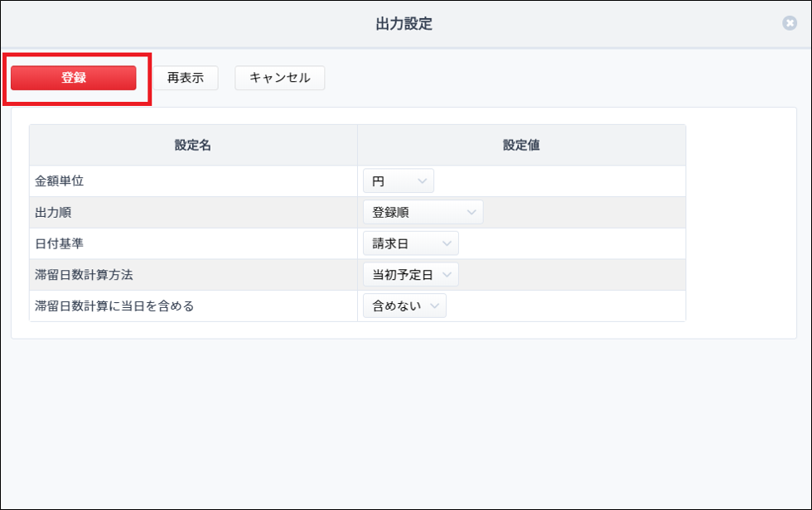Screen dimensions: 812x510
Task: Click the 滞留日数計算に当日を含める label
Action: coord(114,306)
